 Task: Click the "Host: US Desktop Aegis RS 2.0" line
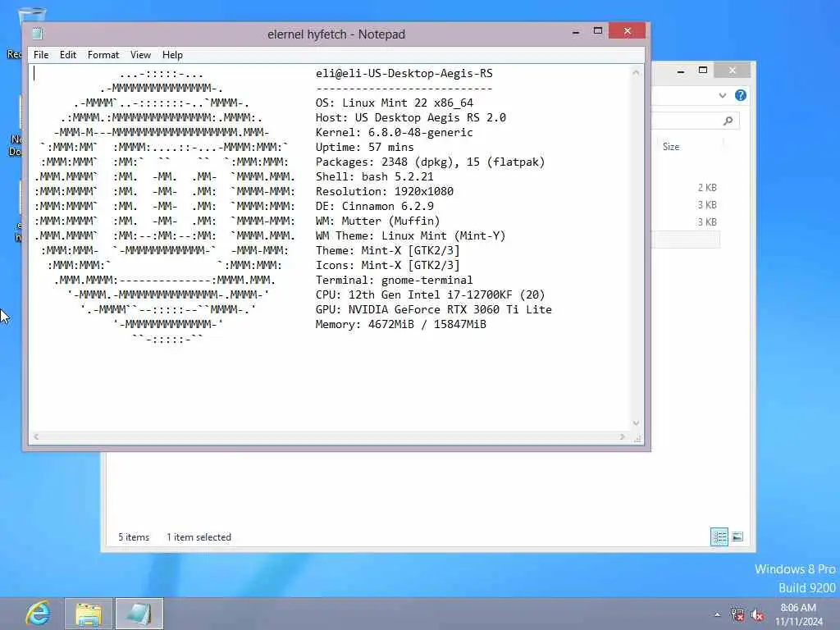click(x=410, y=118)
